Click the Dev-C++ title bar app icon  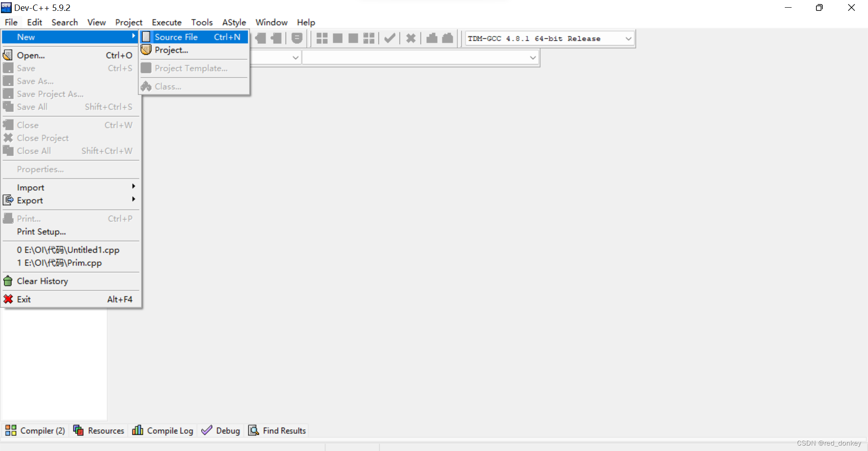click(x=6, y=7)
